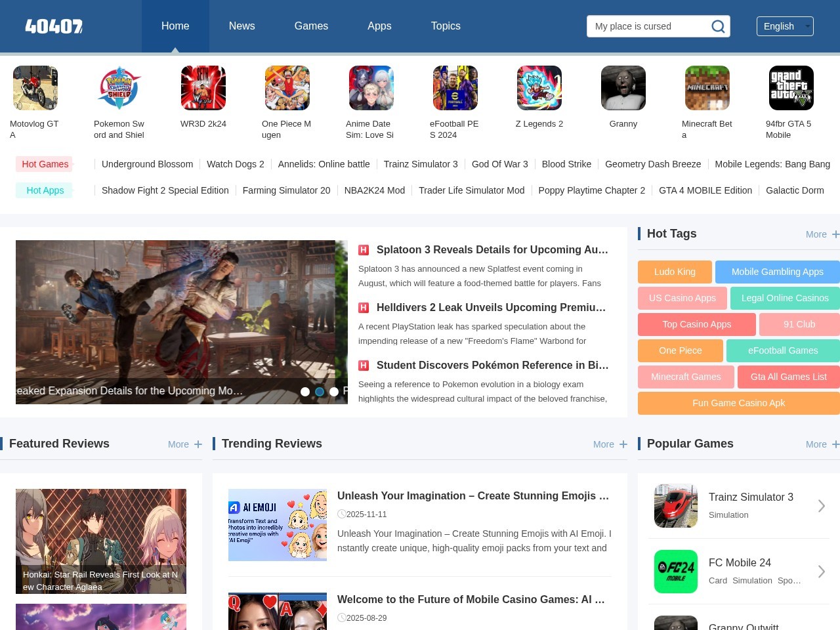840x630 pixels.
Task: Click the Legal Online Casinos teal tag
Action: coord(785,298)
